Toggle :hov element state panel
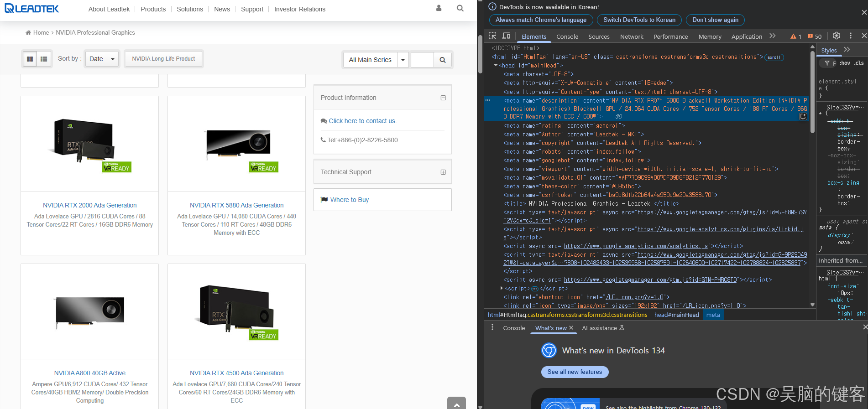868x409 pixels. pos(845,63)
